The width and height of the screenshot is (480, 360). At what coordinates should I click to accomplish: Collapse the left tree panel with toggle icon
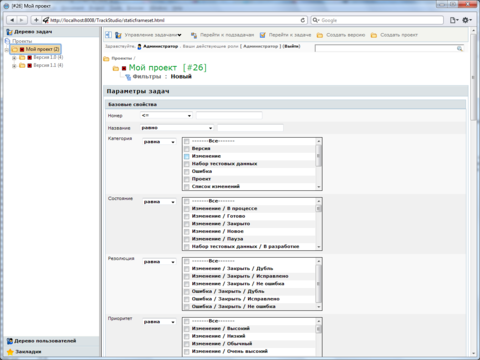tap(108, 35)
